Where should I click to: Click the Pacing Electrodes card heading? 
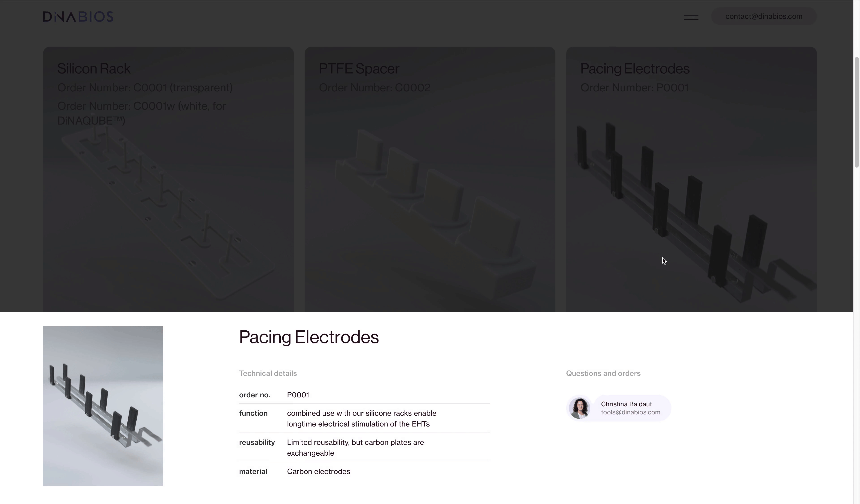click(634, 69)
